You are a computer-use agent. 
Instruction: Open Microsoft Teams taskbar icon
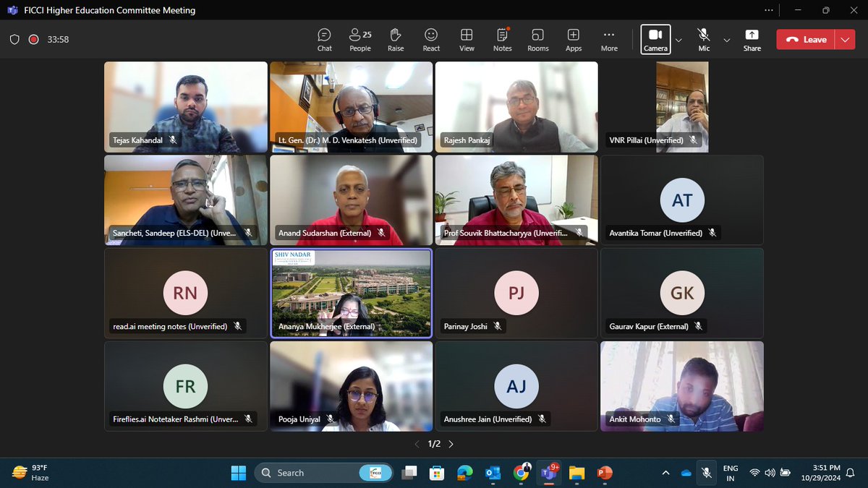tap(548, 473)
